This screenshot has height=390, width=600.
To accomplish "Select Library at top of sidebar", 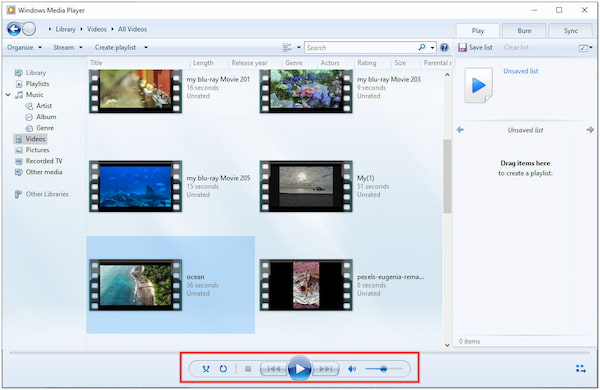I will (x=36, y=73).
